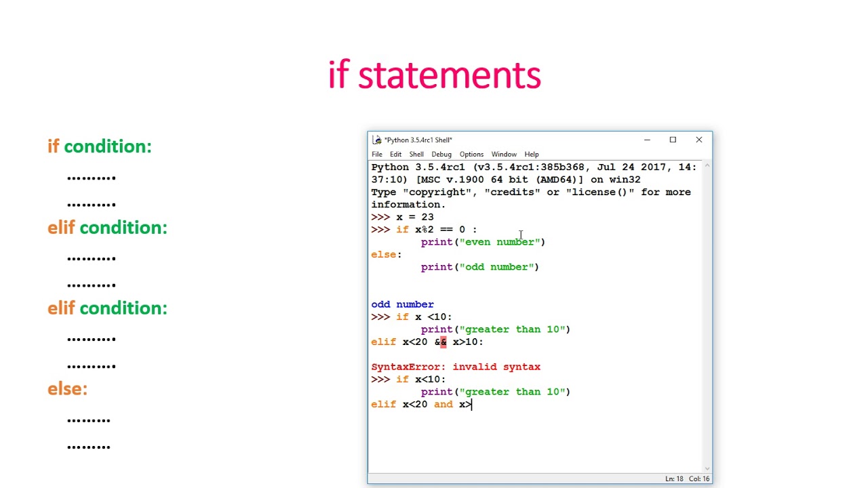Click the scrollbar up arrow in Shell
Viewport: 868px width, 488px height.
707,165
